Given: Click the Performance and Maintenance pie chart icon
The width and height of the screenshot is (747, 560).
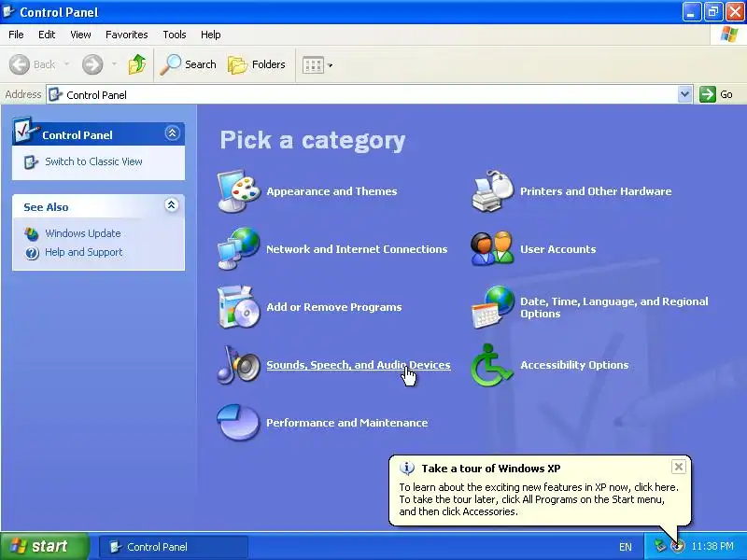Looking at the screenshot, I should click(x=239, y=423).
